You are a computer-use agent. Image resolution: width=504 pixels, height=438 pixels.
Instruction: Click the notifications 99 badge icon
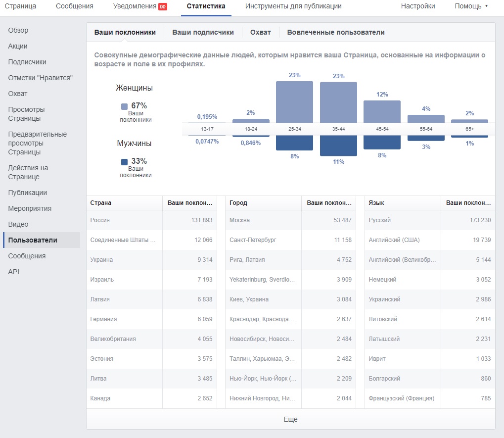[162, 6]
